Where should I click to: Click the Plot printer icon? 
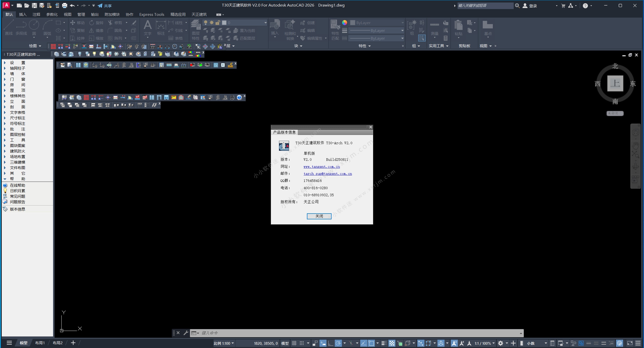tap(65, 5)
